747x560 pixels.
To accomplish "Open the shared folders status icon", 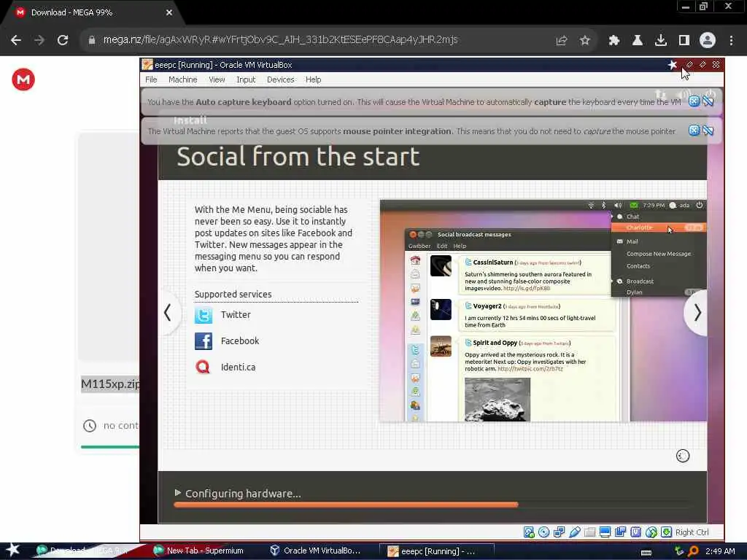I will click(x=589, y=532).
